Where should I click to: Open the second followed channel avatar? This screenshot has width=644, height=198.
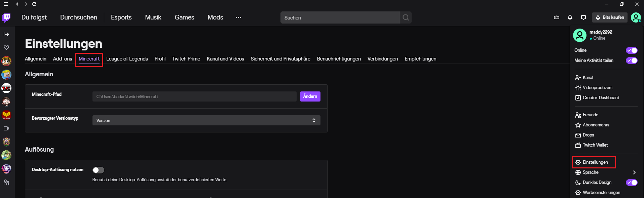tap(6, 75)
